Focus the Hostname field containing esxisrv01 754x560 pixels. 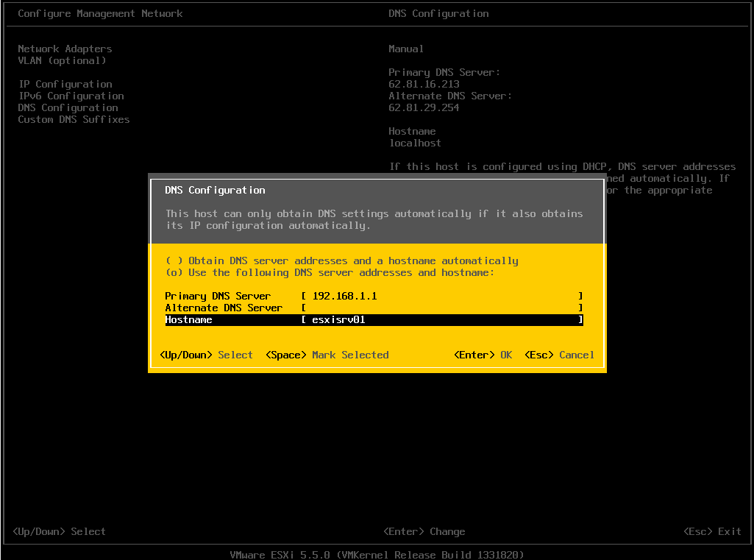pos(441,320)
